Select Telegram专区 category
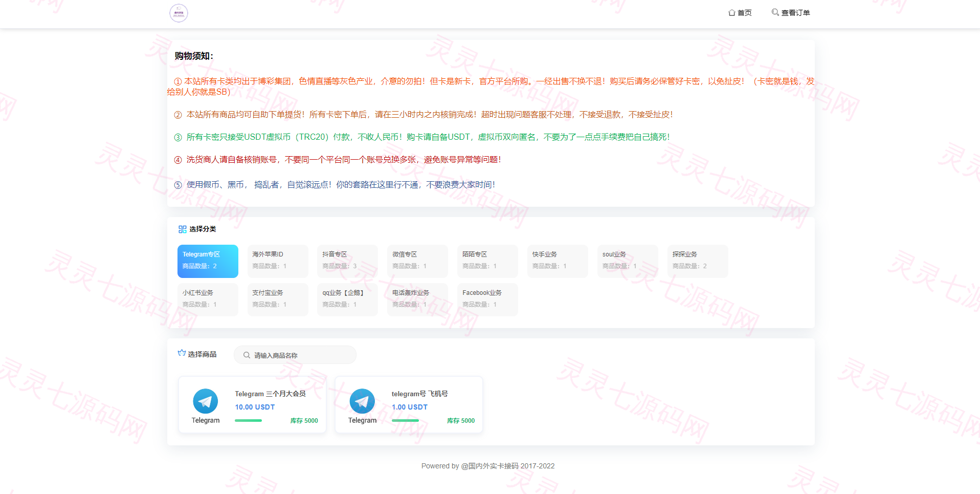The height and width of the screenshot is (494, 980). [208, 261]
